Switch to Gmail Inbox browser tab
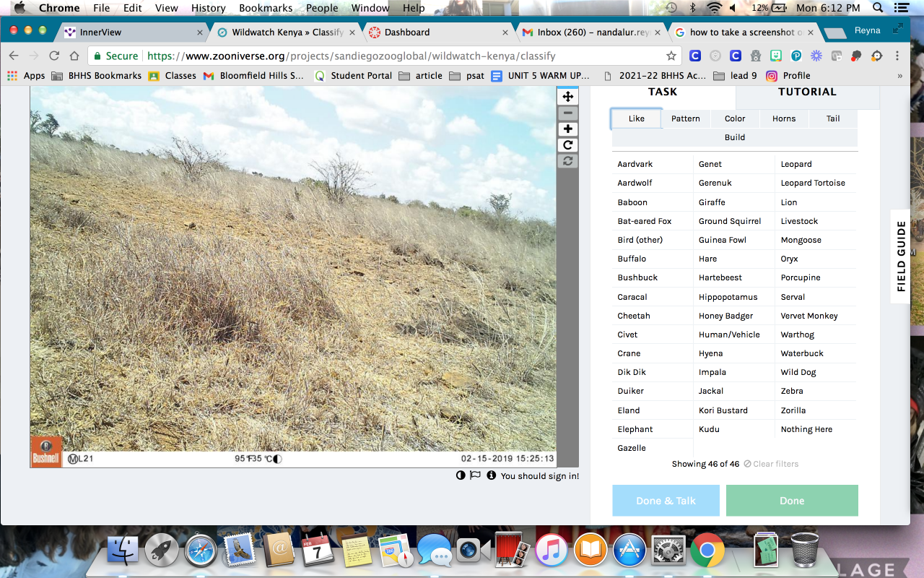The height and width of the screenshot is (578, 924). 589,33
